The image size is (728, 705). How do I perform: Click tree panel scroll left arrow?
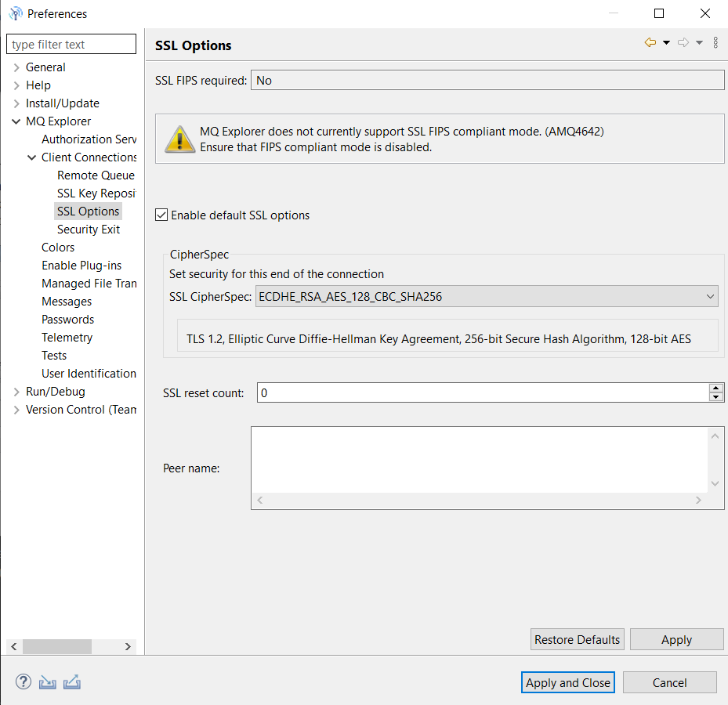pyautogui.click(x=14, y=646)
